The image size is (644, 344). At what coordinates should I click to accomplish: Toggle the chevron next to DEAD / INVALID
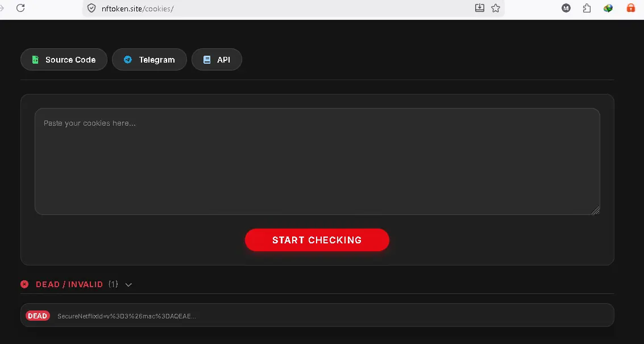(128, 284)
